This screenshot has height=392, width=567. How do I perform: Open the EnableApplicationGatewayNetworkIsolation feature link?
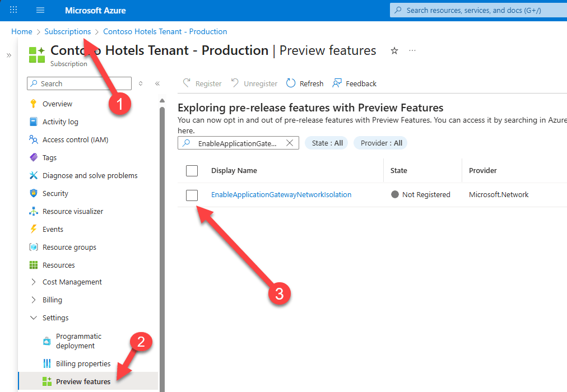(281, 195)
